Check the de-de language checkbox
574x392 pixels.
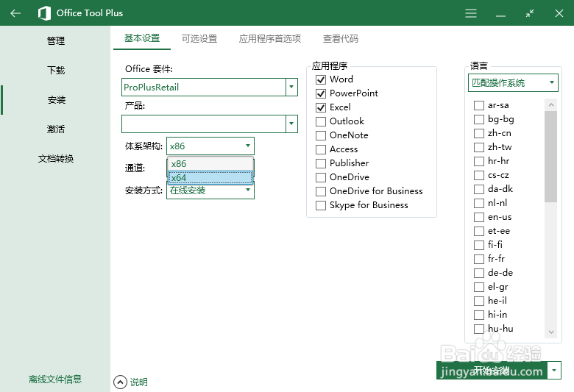[x=479, y=273]
